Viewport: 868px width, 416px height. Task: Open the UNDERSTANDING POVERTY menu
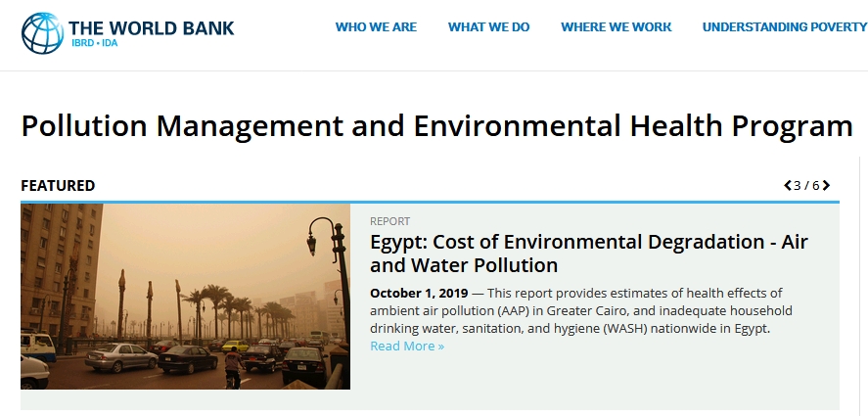785,27
